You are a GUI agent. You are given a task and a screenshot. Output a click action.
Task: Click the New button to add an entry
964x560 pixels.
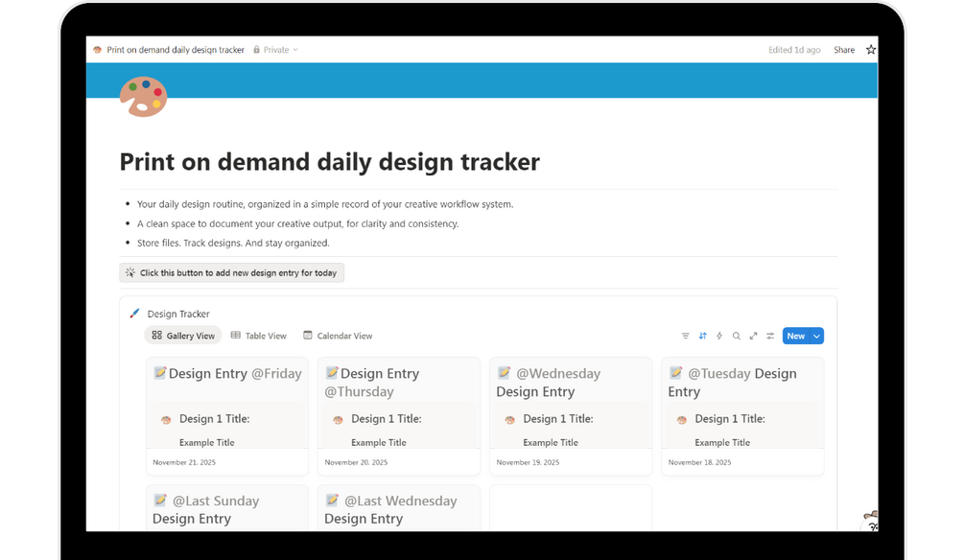click(x=796, y=336)
